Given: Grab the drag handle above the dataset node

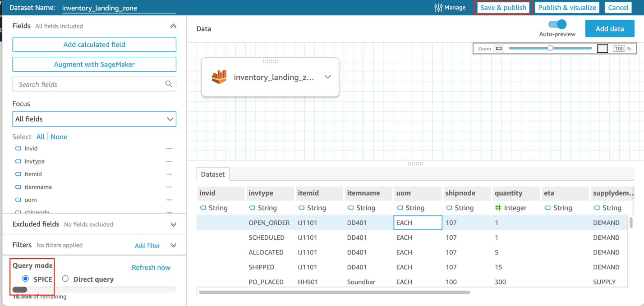Looking at the screenshot, I should point(270,61).
